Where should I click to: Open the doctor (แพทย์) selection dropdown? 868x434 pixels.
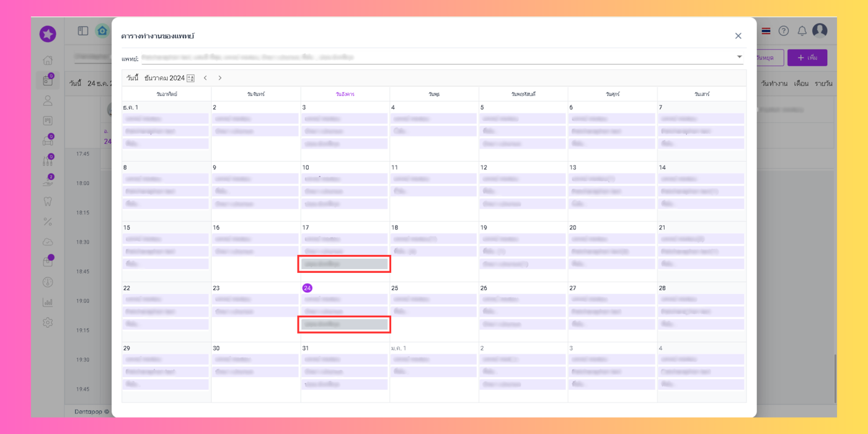[739, 57]
